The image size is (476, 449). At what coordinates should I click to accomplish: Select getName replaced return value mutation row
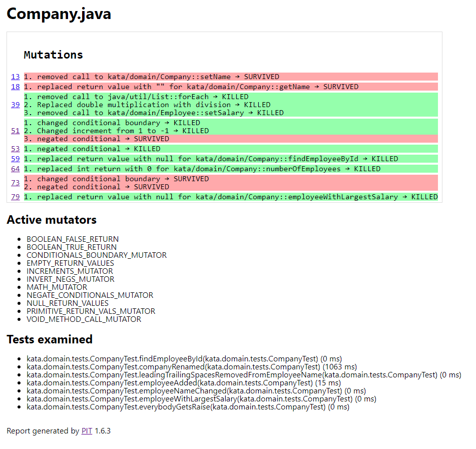click(x=231, y=87)
